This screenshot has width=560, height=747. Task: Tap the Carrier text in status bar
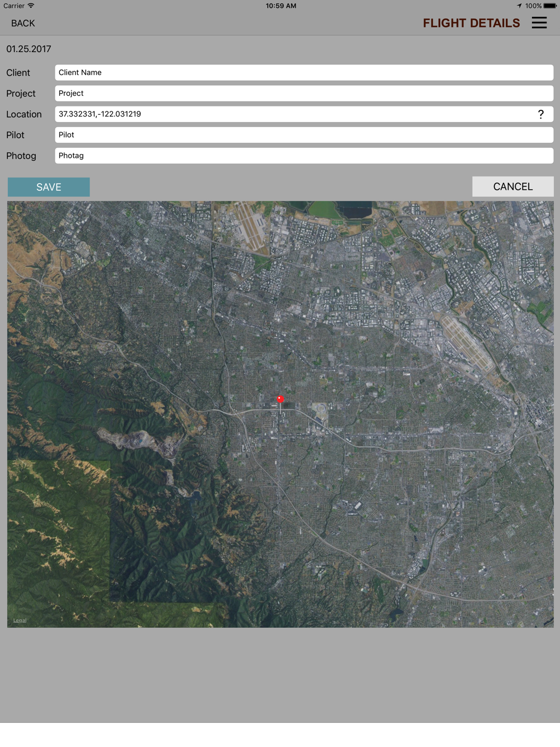point(14,6)
